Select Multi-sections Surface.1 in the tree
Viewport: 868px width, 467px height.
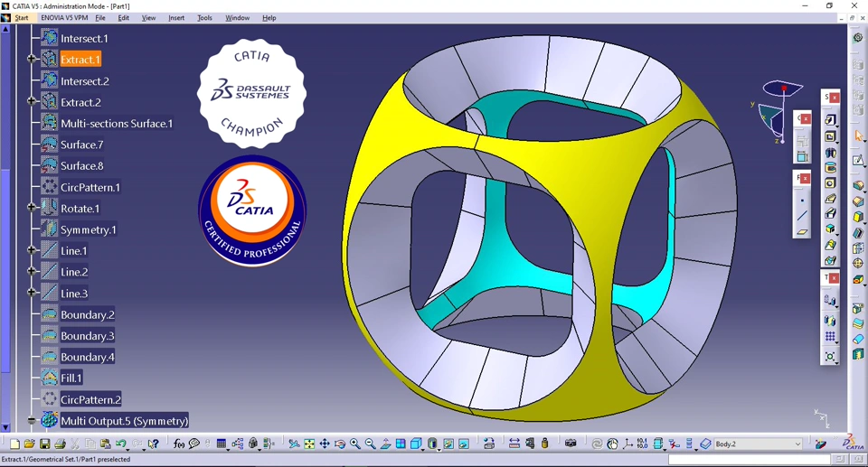117,124
